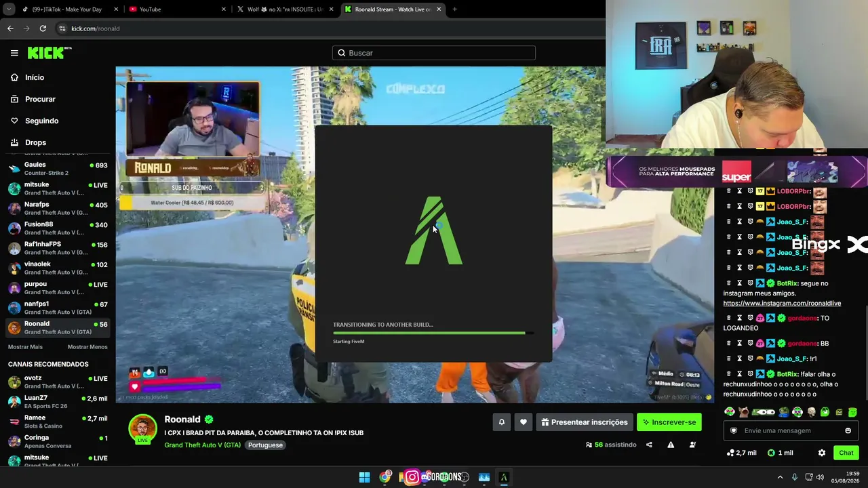The width and height of the screenshot is (868, 488).
Task: Click Presentear inscrições button
Action: pyautogui.click(x=585, y=422)
